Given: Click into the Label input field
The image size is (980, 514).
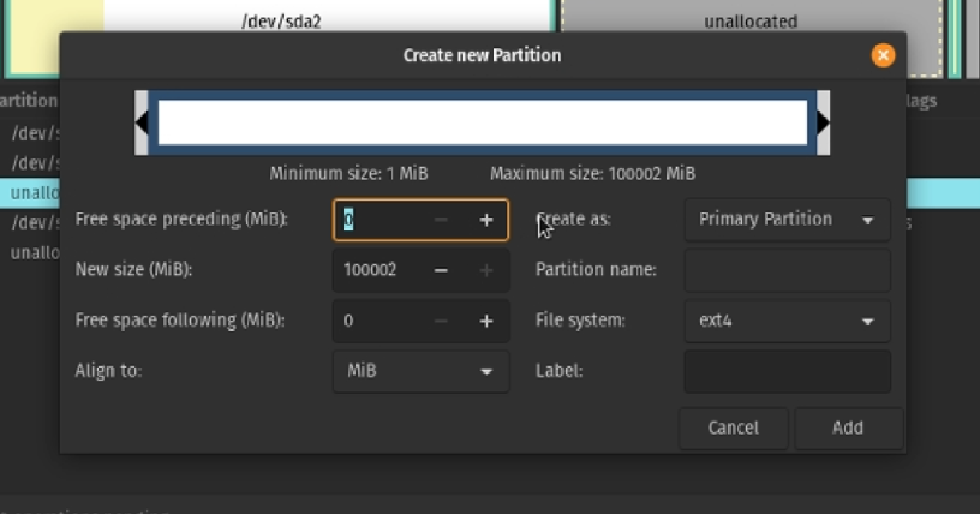Looking at the screenshot, I should click(786, 371).
